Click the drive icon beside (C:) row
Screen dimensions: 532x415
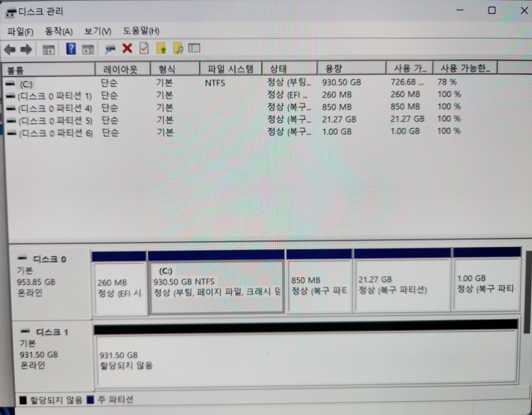coord(10,83)
